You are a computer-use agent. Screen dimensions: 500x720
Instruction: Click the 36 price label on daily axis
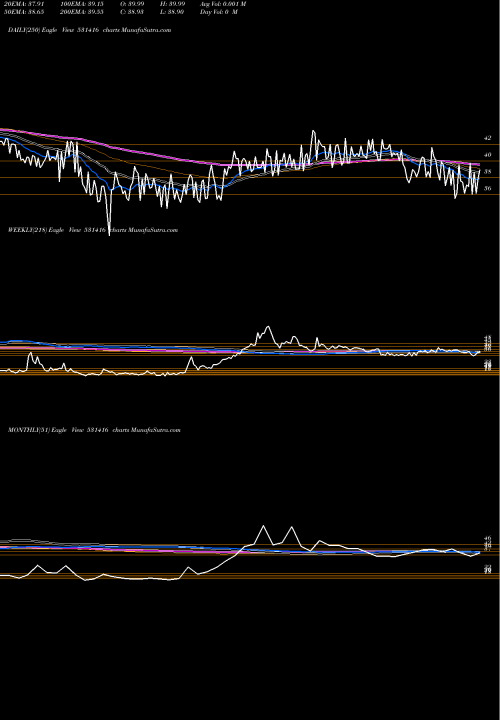pos(488,188)
